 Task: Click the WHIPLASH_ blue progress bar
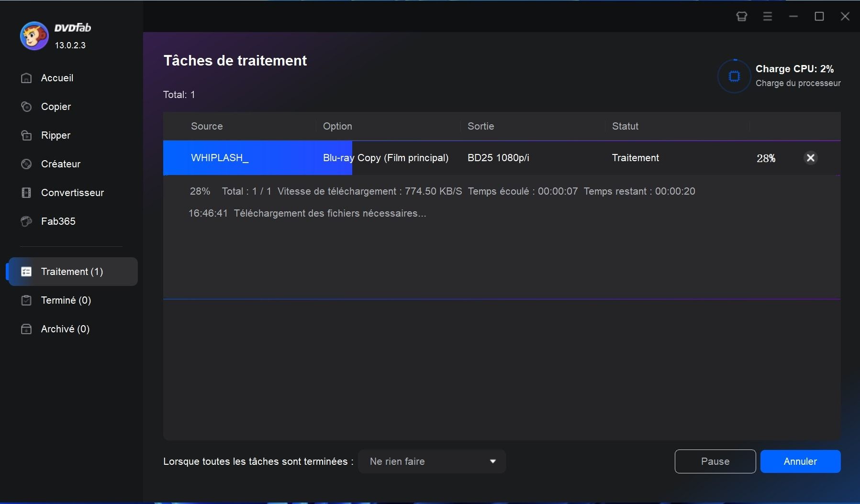[257, 158]
